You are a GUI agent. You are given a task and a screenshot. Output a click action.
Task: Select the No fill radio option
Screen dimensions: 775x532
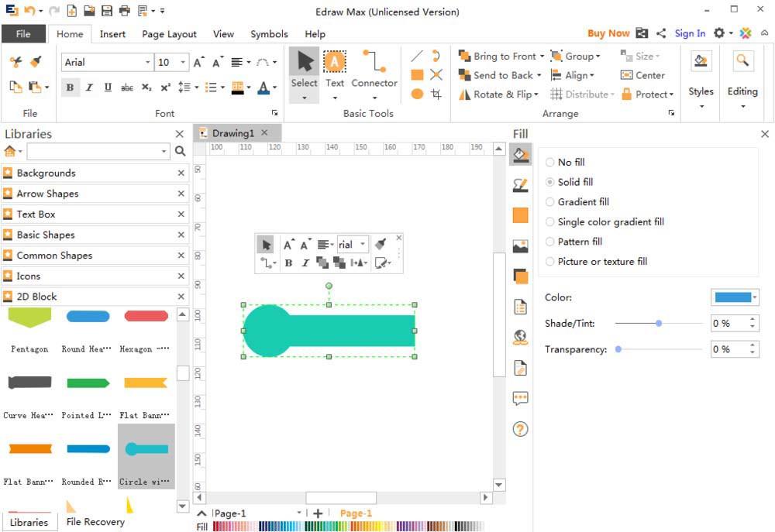pos(550,163)
